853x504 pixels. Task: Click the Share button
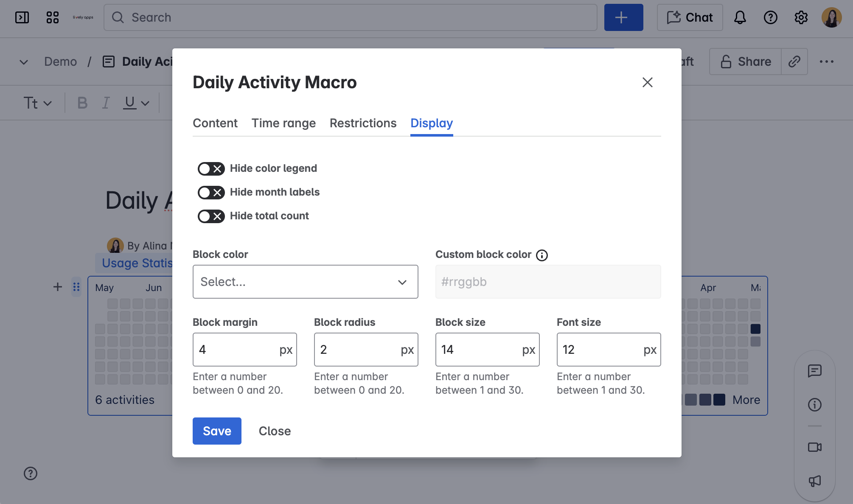tap(745, 61)
